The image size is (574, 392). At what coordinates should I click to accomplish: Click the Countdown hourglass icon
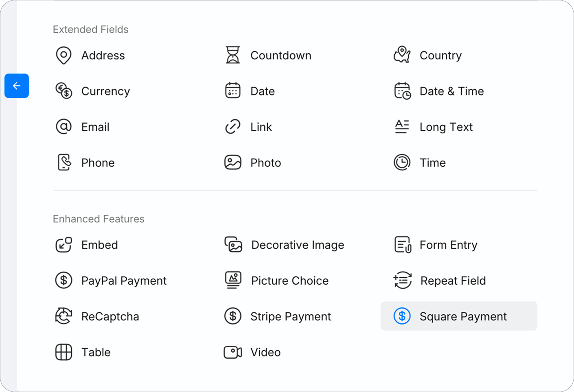[x=233, y=55]
